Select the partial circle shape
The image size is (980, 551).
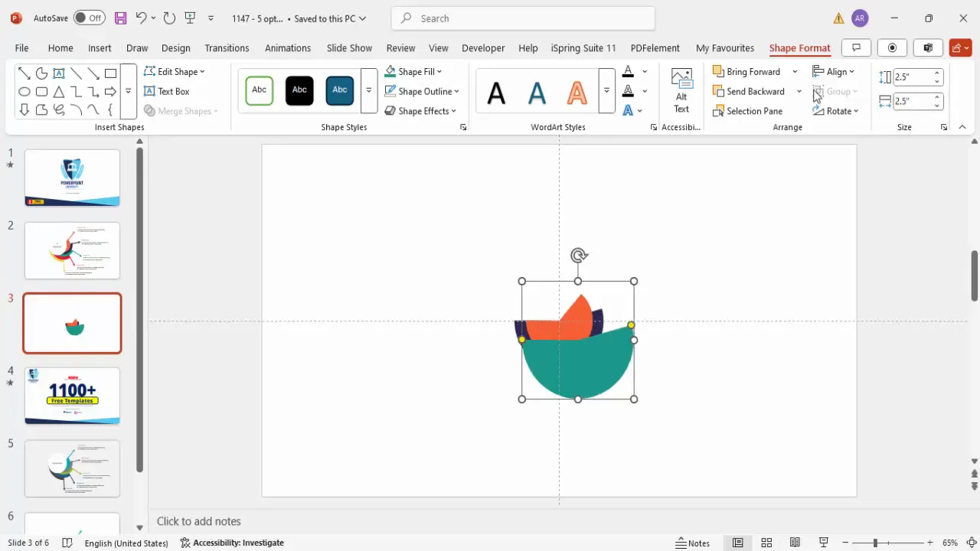41,73
